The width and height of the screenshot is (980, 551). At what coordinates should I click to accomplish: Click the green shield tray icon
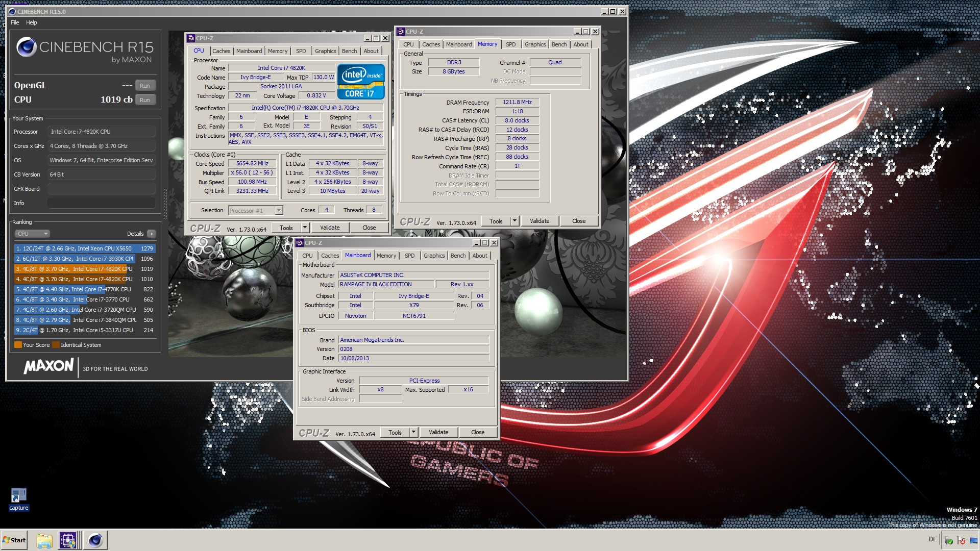coord(948,540)
